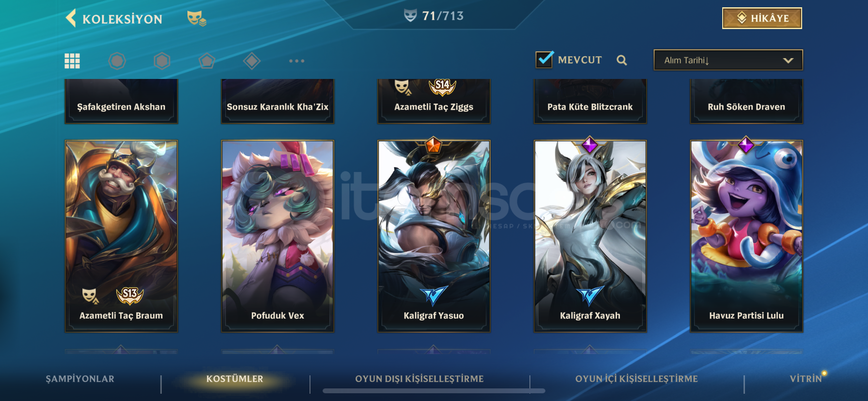Select the pentagon rarity filter icon

[x=207, y=61]
